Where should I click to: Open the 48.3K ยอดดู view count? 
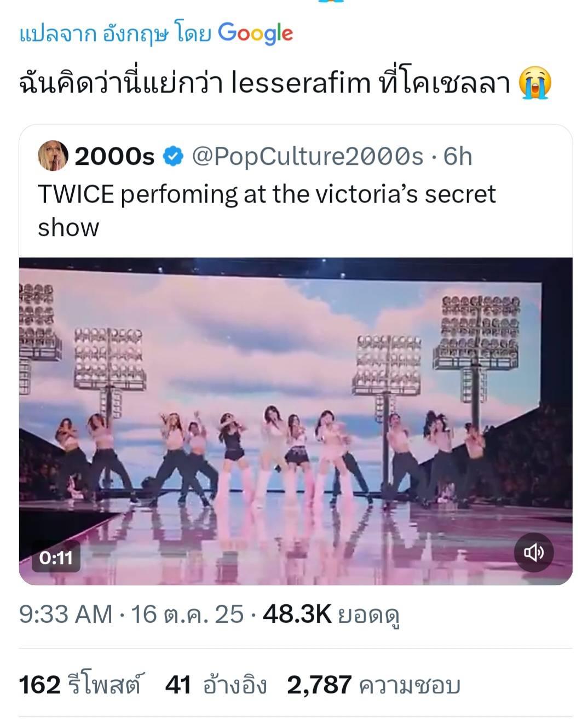pos(331,615)
